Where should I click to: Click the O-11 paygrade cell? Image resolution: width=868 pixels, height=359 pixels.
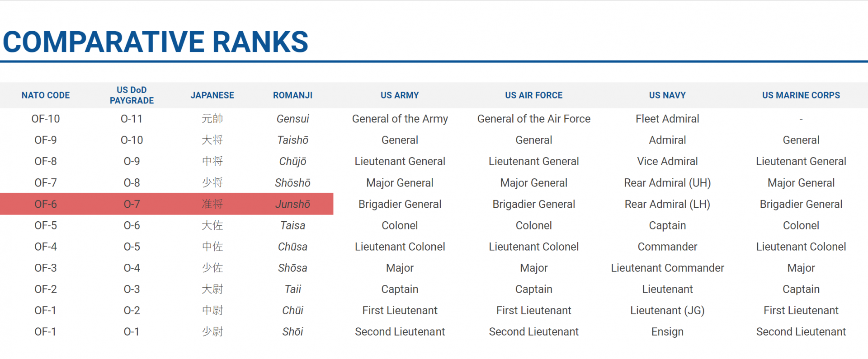point(132,119)
